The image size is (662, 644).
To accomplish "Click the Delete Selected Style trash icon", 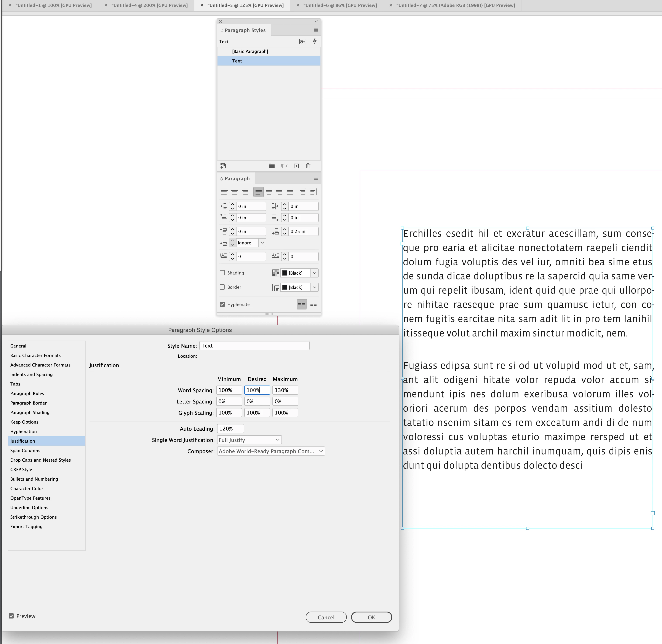I will tap(308, 166).
